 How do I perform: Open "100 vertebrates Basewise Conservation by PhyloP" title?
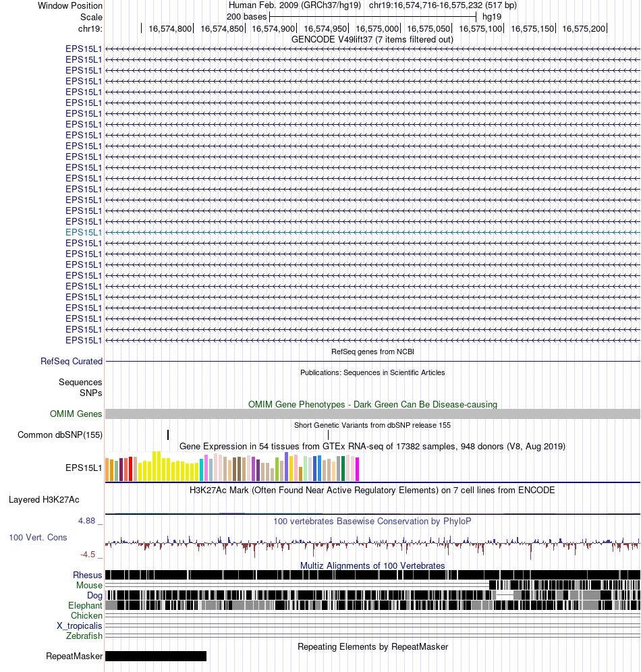[x=372, y=521]
